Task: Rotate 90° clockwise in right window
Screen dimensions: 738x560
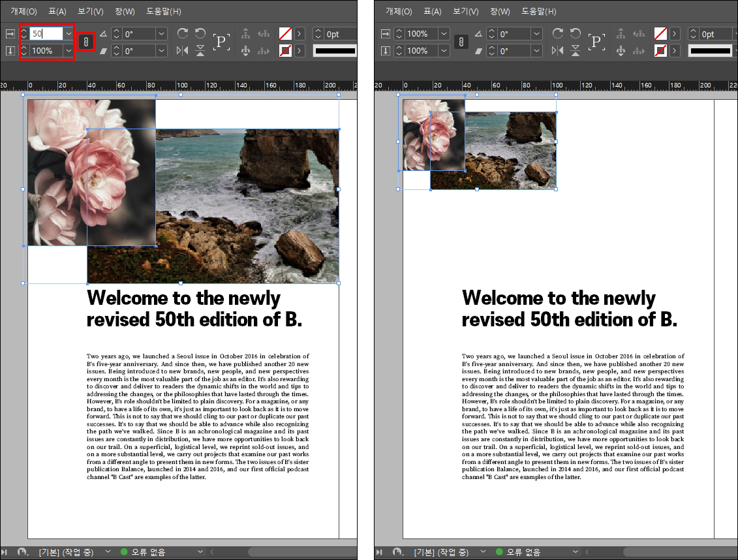Action: (x=558, y=33)
